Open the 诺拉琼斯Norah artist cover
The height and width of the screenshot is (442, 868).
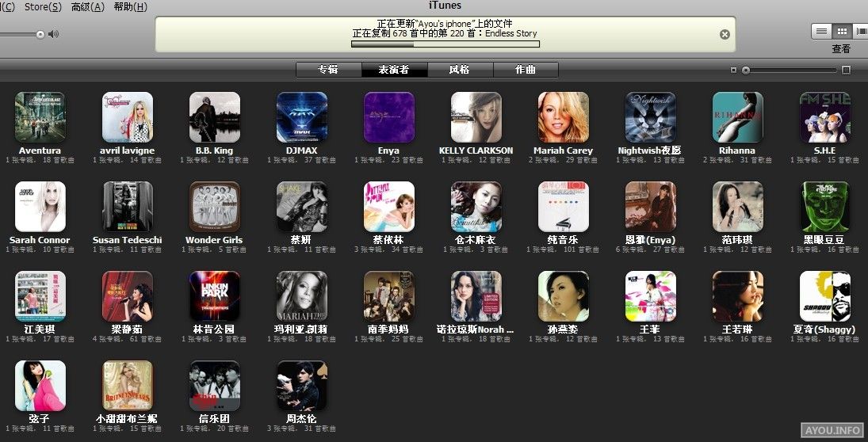(476, 296)
